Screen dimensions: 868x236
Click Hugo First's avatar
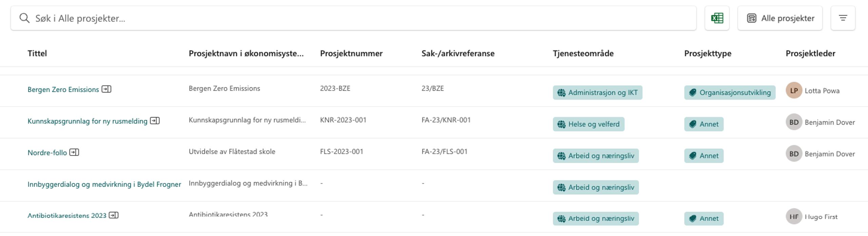click(794, 217)
